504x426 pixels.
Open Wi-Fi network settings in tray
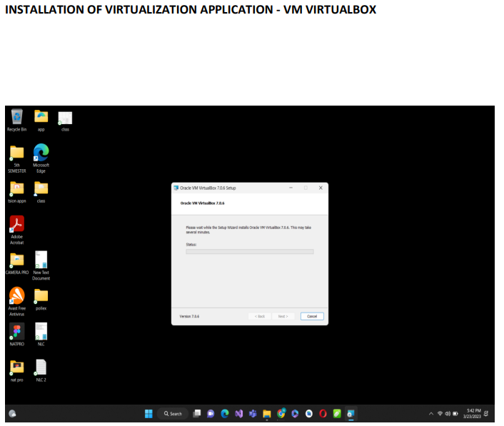pyautogui.click(x=440, y=414)
